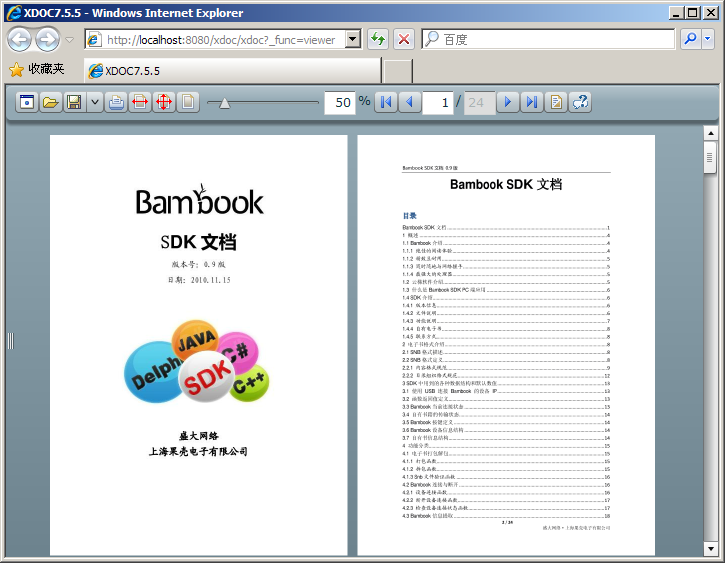The width and height of the screenshot is (725, 563).
Task: Open the help icon with question mark
Action: pos(580,102)
